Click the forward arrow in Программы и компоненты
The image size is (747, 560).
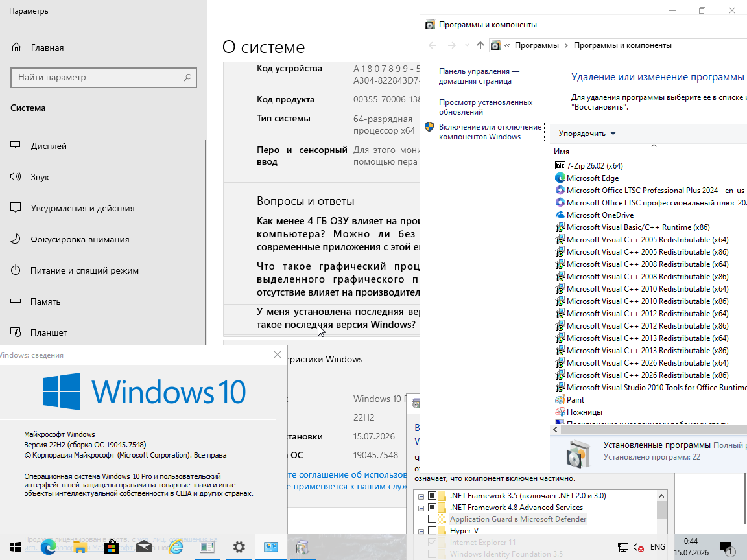451,45
